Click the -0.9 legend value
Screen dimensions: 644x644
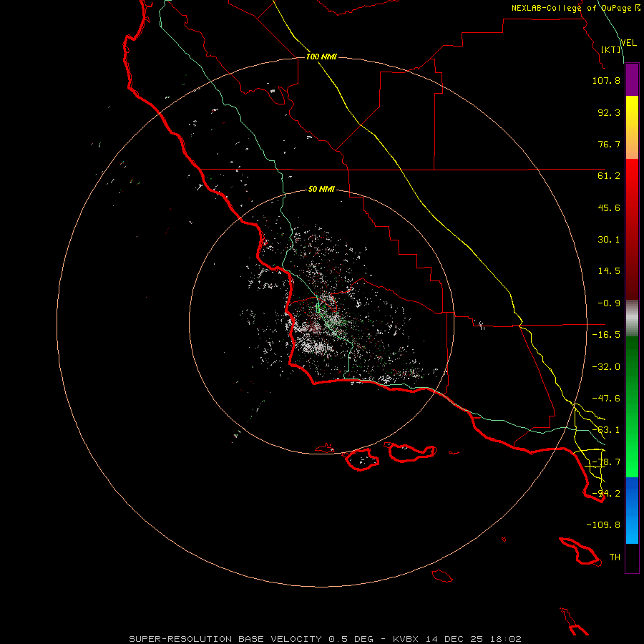point(609,303)
